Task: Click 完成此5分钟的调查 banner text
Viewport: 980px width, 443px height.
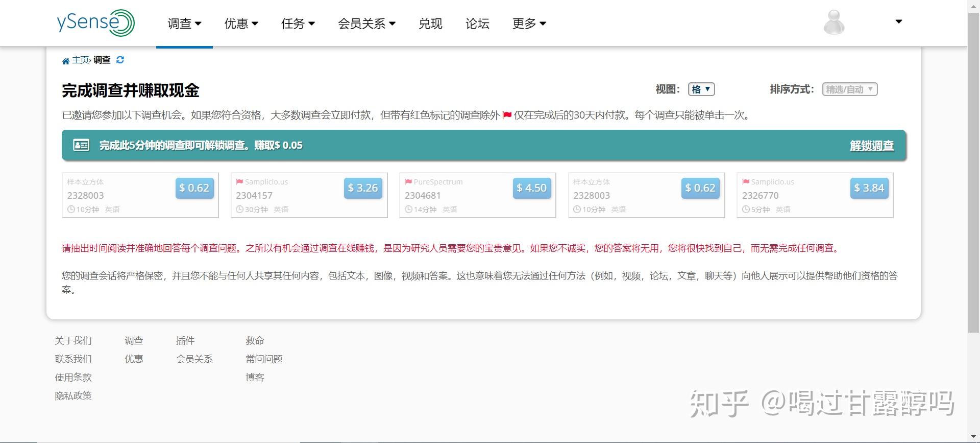Action: [201, 146]
